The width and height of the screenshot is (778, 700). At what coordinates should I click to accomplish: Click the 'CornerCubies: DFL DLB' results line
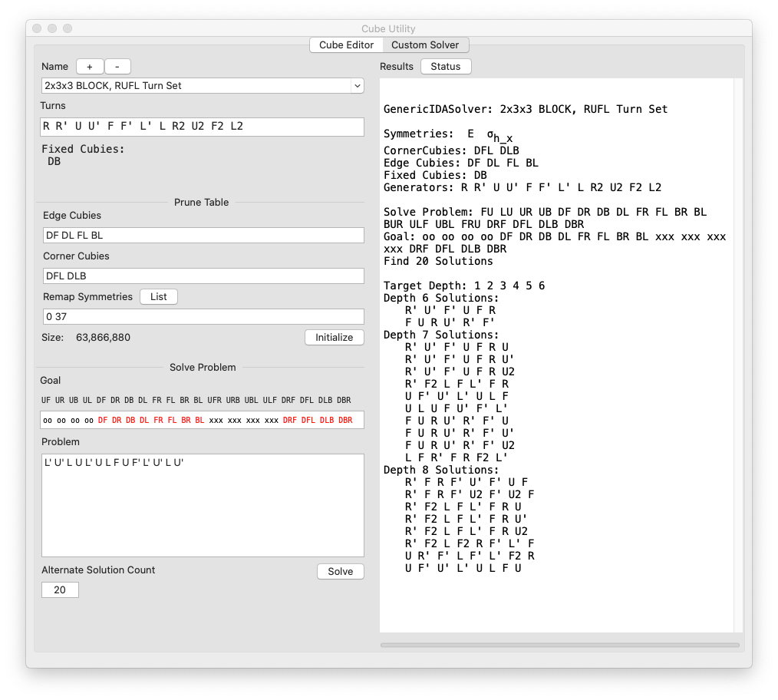pyautogui.click(x=451, y=150)
